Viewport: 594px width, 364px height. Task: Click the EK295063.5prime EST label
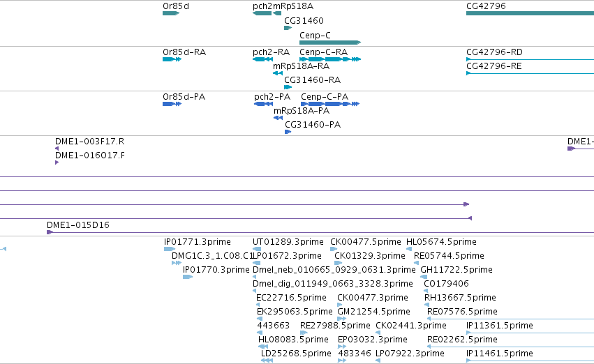click(295, 312)
